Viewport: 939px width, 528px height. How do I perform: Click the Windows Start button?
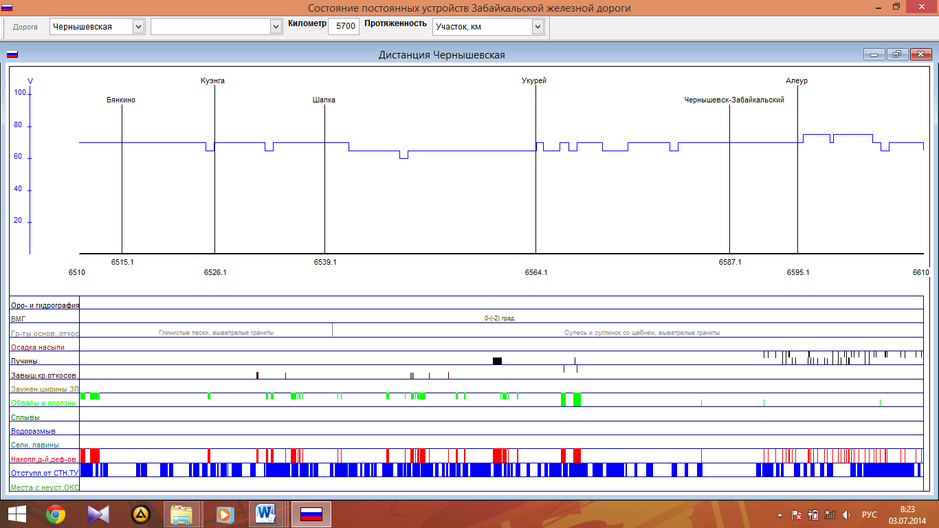click(16, 514)
